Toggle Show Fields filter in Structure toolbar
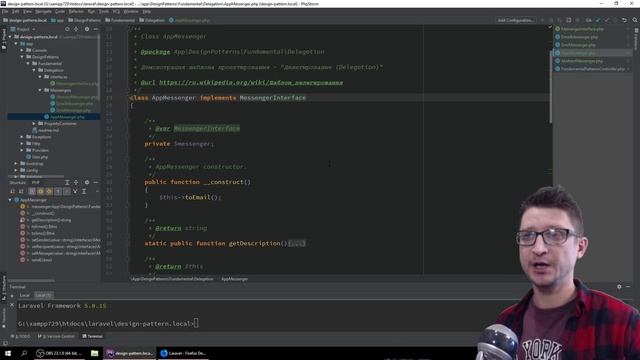 40,191
